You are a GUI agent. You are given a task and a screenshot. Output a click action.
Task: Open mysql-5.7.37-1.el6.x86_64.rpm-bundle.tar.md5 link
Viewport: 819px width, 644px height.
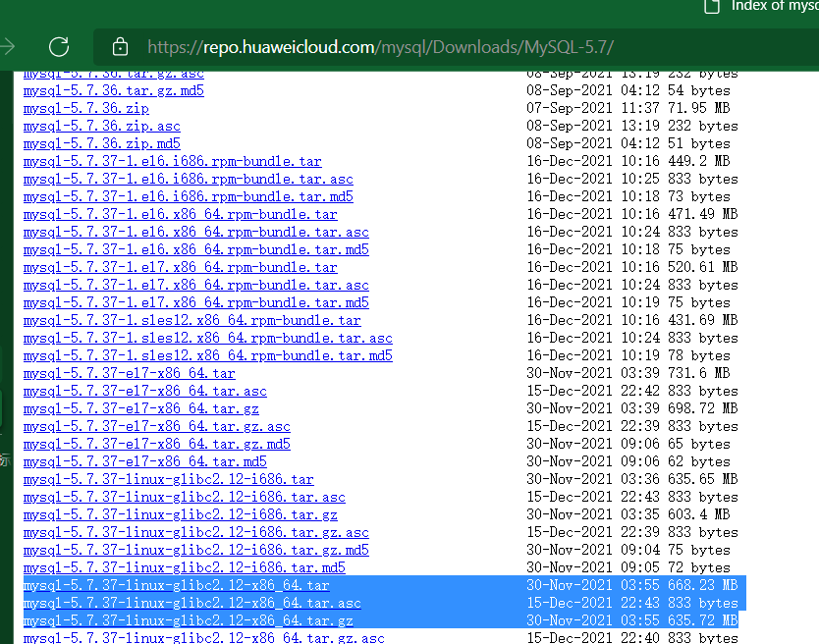point(195,249)
